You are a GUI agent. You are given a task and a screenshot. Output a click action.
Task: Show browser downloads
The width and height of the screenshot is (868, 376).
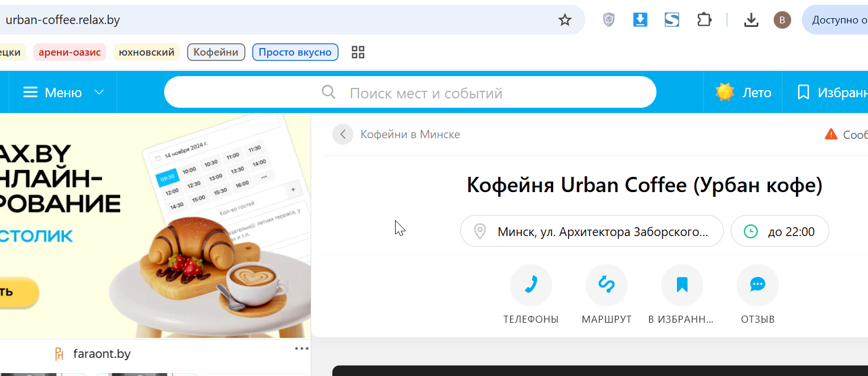(751, 20)
